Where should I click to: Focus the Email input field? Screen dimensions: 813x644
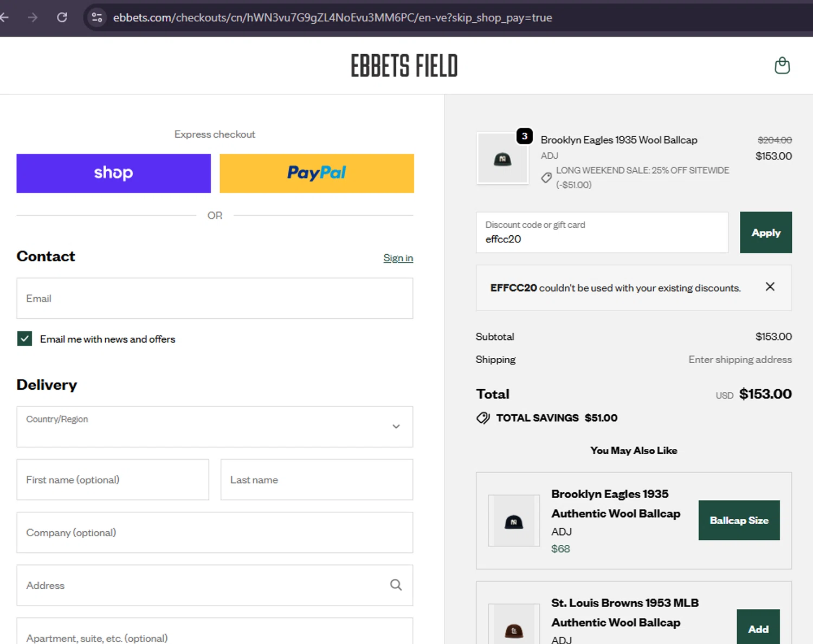coord(215,299)
